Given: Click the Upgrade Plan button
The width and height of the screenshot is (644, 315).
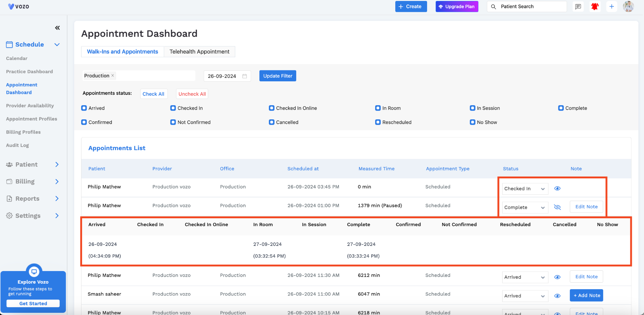Looking at the screenshot, I should coord(457,7).
